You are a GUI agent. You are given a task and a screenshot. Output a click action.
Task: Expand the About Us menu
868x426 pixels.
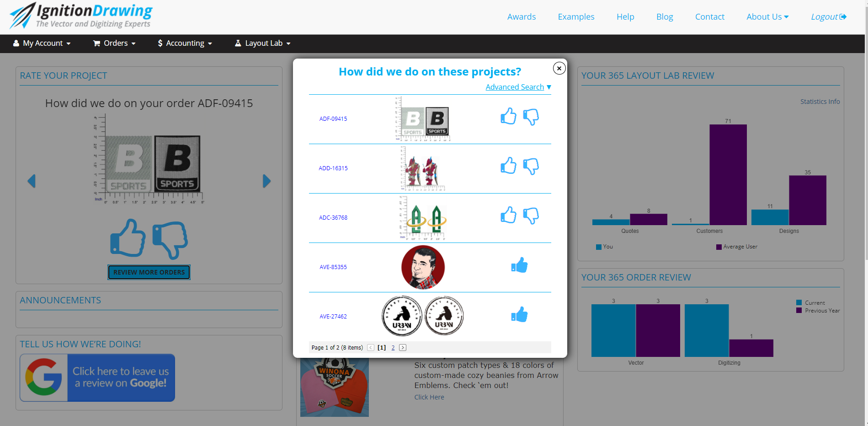[x=767, y=17]
